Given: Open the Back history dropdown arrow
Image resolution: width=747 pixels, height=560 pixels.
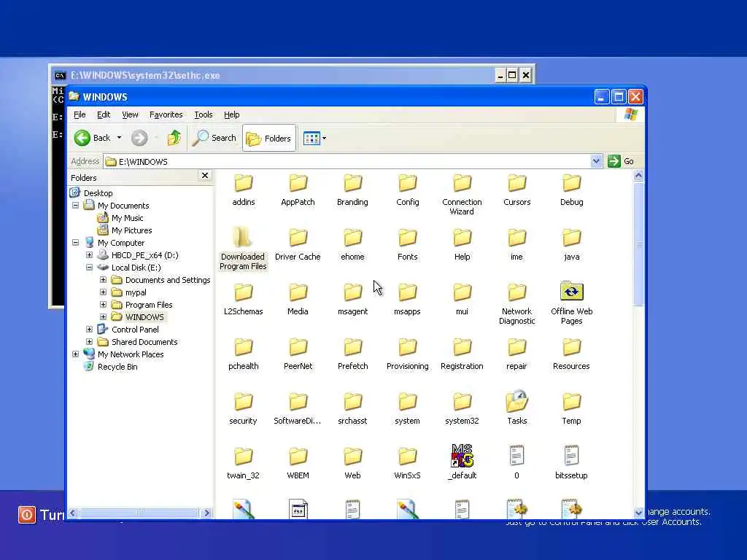Looking at the screenshot, I should click(119, 138).
